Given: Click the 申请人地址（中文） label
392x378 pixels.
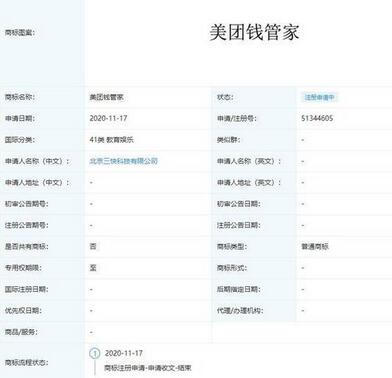Looking at the screenshot, I should 37,182.
